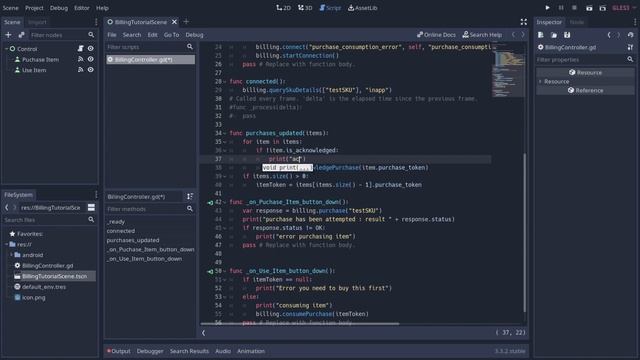The height and width of the screenshot is (360, 640).
Task: Open the script editor Search menu
Action: tap(132, 35)
